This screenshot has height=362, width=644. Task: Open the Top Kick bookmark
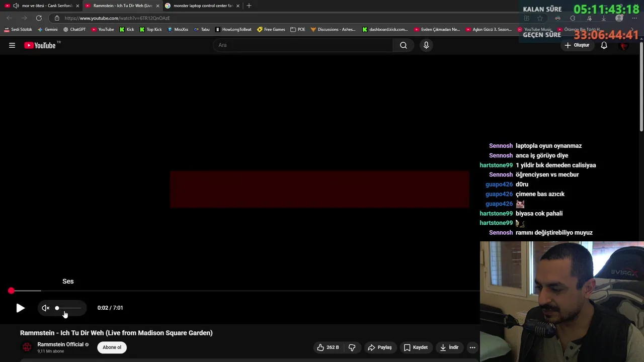(x=150, y=29)
